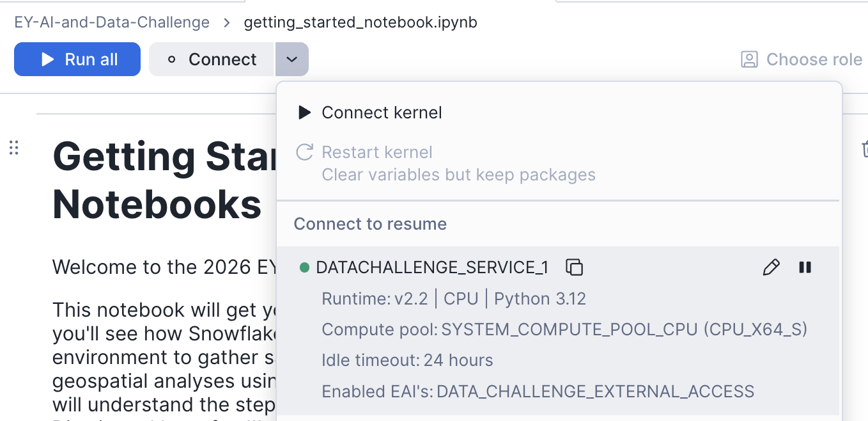Select Connect kernel from the menu
This screenshot has width=868, height=421.
click(559, 113)
